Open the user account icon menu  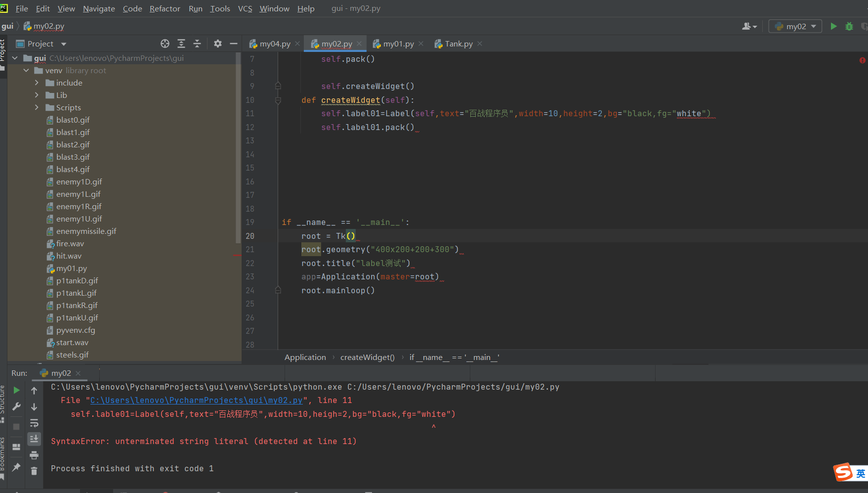749,26
